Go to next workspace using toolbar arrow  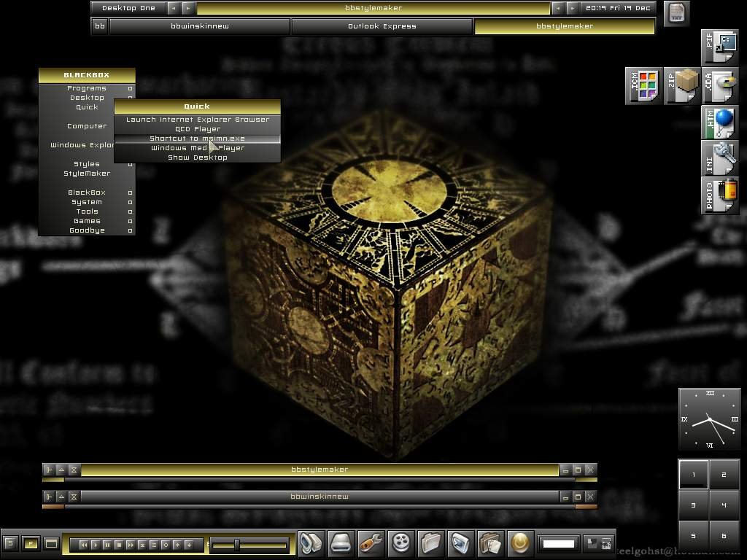[x=188, y=8]
